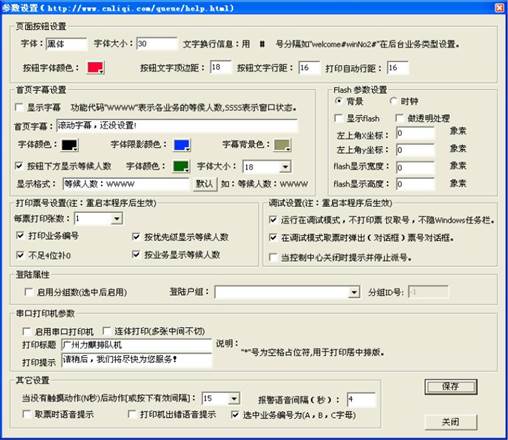Viewport: 508px width, 440px height.
Task: Open the 字幕背景色 olive color swatch
Action: tap(282, 145)
